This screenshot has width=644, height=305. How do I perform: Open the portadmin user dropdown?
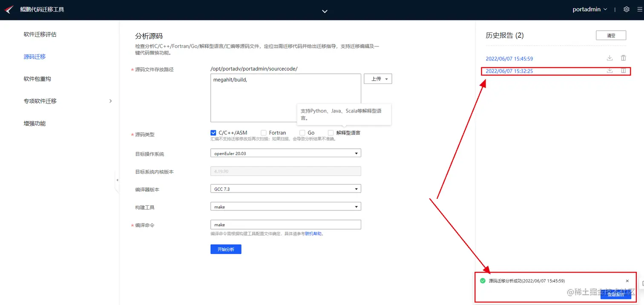589,9
